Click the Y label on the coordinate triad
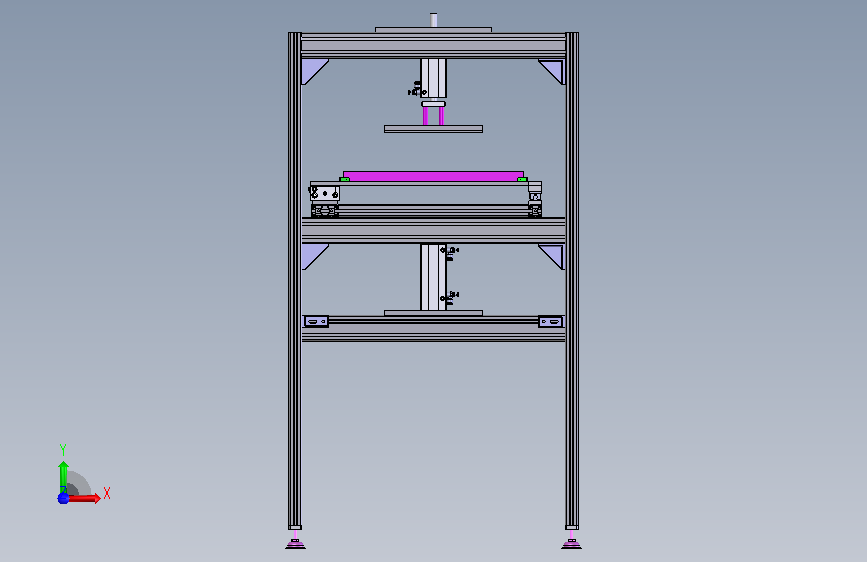Screen dimensions: 867x562 click(63, 450)
